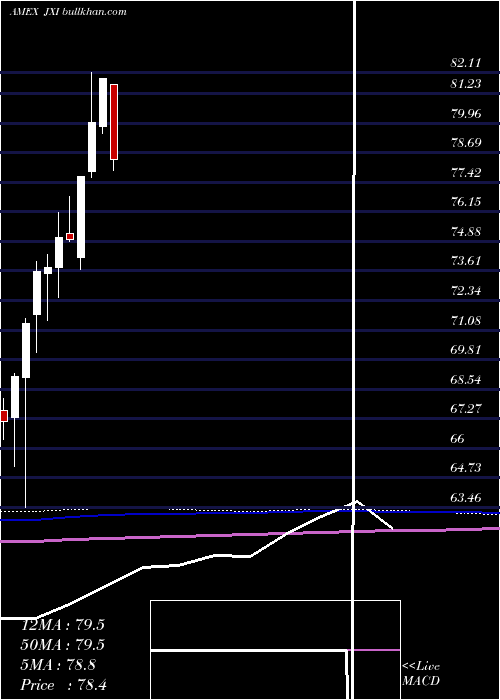The width and height of the screenshot is (500, 700).
Task: Select the small red candle near 74.88
Action: (x=70, y=237)
